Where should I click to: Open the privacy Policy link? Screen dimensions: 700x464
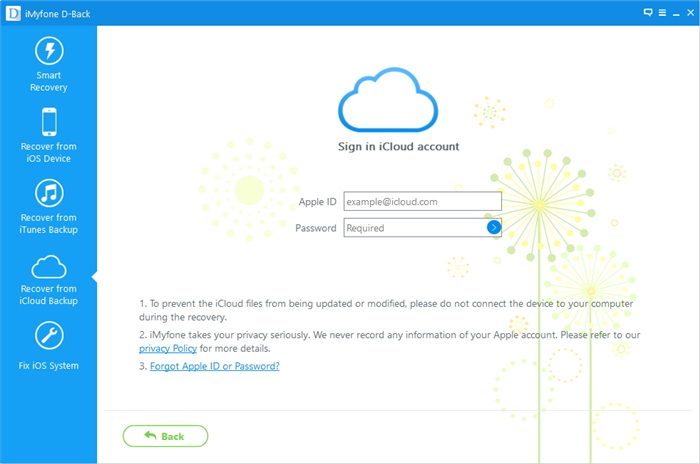point(168,348)
